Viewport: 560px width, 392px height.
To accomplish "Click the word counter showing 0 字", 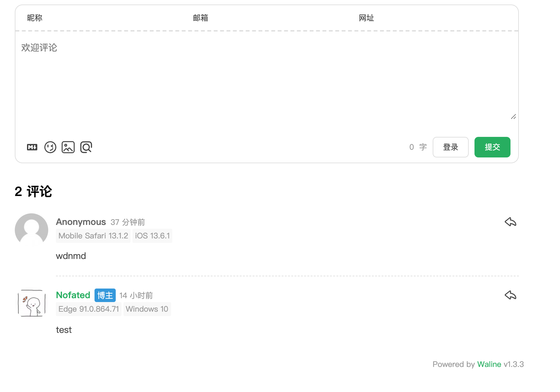I will point(418,147).
